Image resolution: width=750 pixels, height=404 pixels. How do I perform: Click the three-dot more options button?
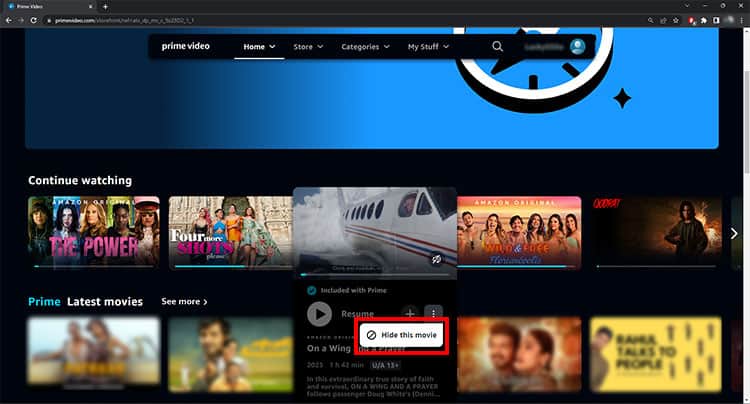pyautogui.click(x=433, y=314)
